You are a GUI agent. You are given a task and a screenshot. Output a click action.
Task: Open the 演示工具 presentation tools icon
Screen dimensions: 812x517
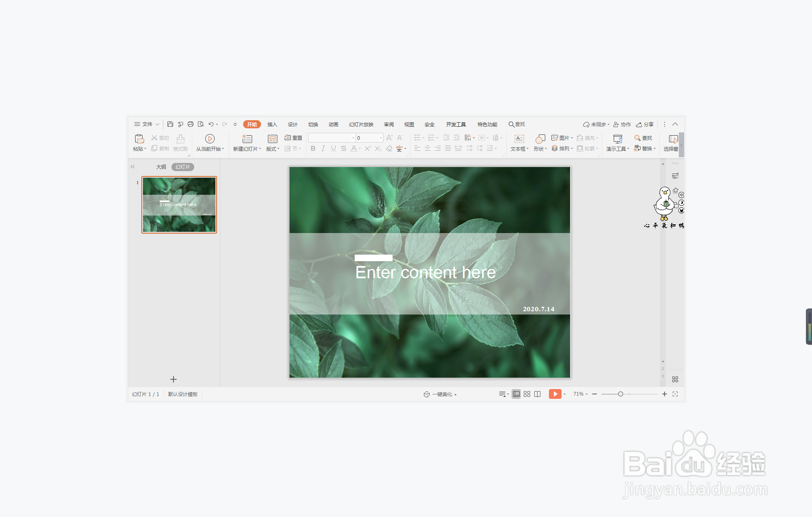click(x=617, y=139)
